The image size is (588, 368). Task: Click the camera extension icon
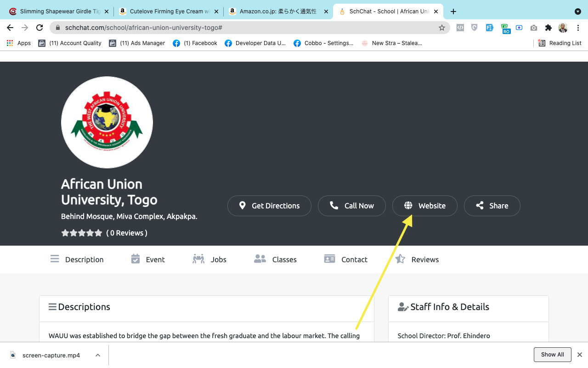pyautogui.click(x=533, y=28)
